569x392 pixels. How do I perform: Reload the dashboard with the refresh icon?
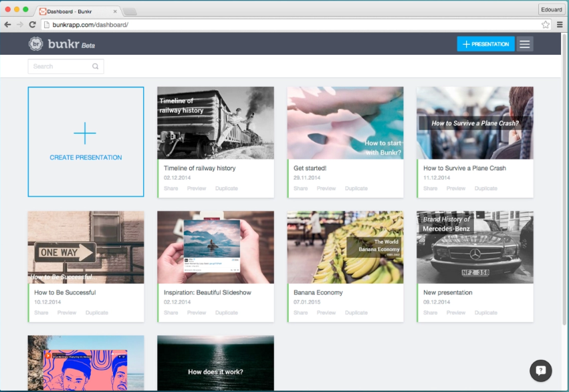[x=32, y=23]
